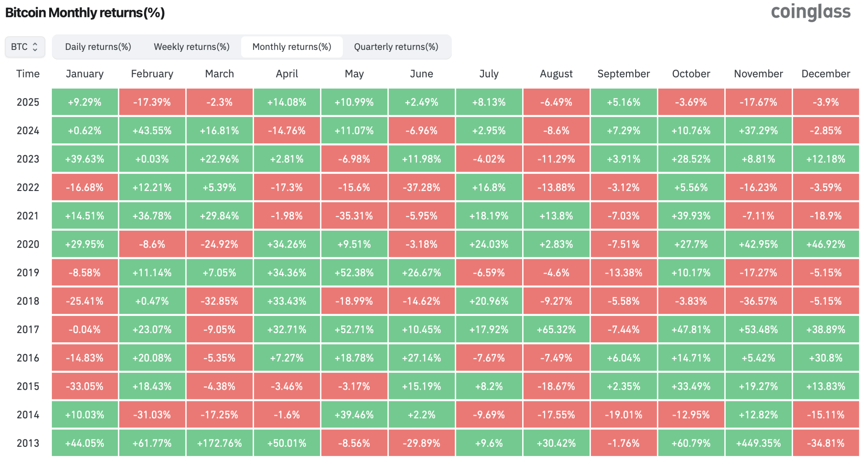Select the 2025 row label
This screenshot has width=868, height=458.
[x=28, y=102]
